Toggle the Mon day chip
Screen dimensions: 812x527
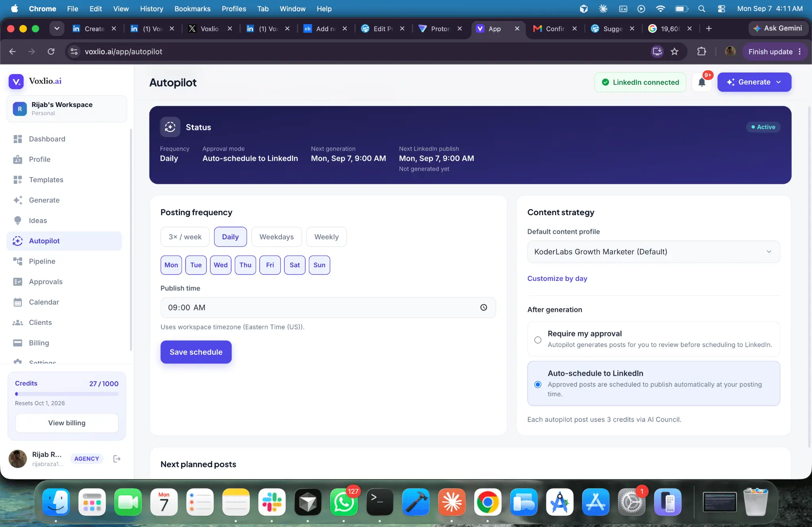click(171, 265)
